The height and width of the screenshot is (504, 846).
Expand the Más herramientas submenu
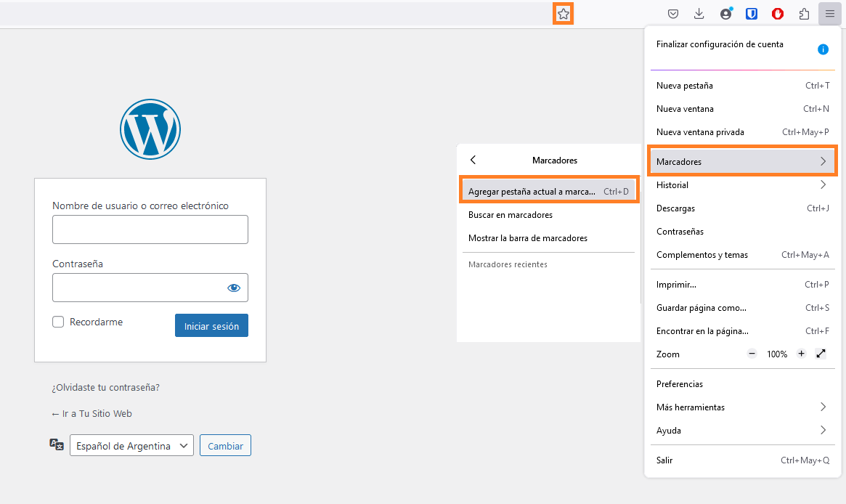[x=741, y=407]
